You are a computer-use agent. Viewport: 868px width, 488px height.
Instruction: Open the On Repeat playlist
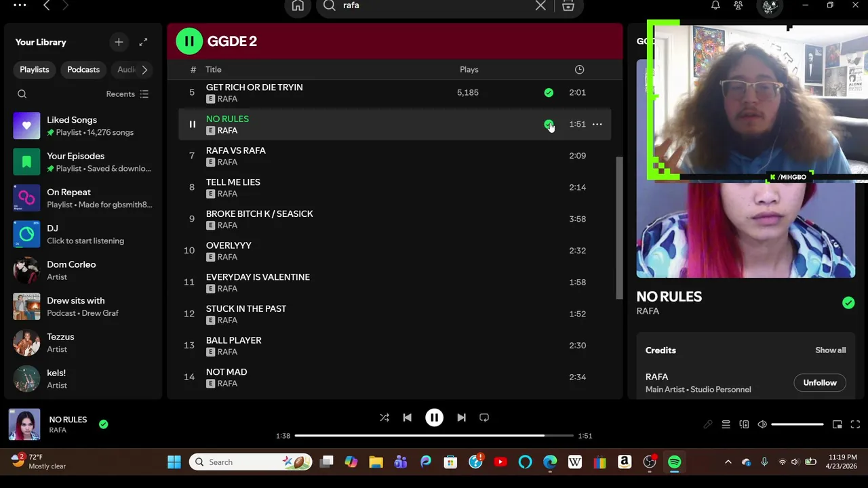(83, 198)
